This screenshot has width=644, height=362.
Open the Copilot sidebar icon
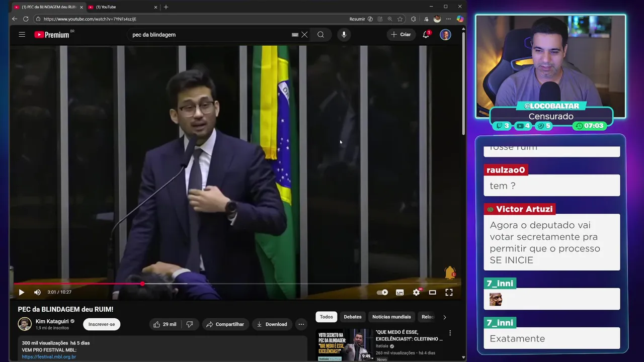tap(460, 19)
